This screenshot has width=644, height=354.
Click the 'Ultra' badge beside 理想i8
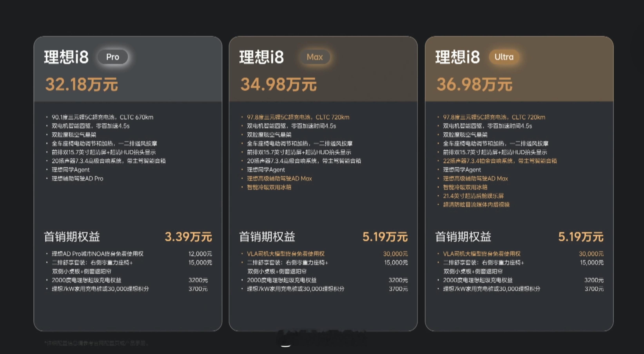pyautogui.click(x=504, y=57)
